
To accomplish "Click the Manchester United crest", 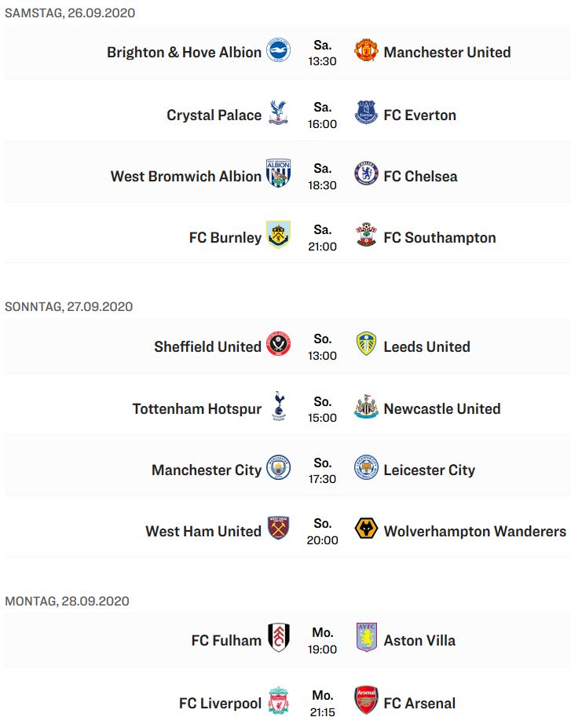I will click(366, 50).
